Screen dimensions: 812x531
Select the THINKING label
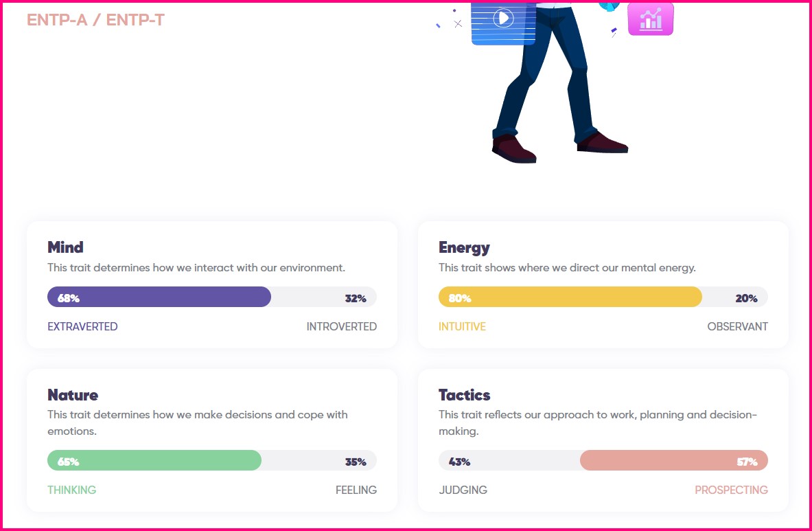(x=71, y=490)
